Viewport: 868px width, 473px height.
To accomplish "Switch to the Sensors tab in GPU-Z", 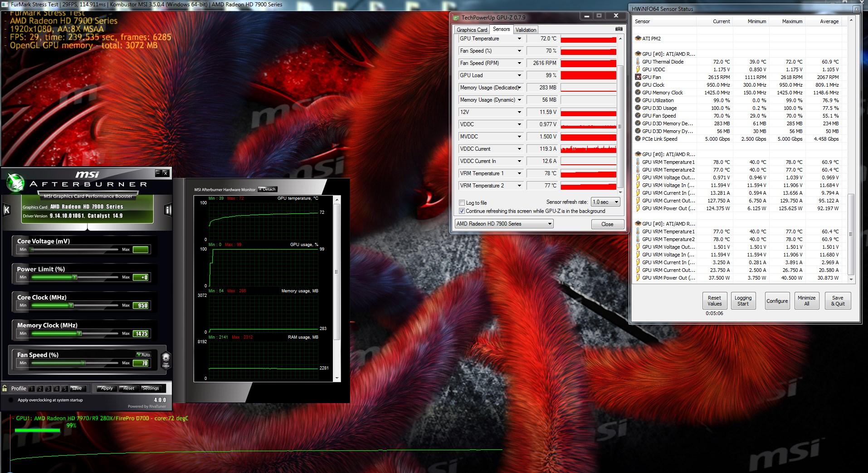I will pos(501,29).
